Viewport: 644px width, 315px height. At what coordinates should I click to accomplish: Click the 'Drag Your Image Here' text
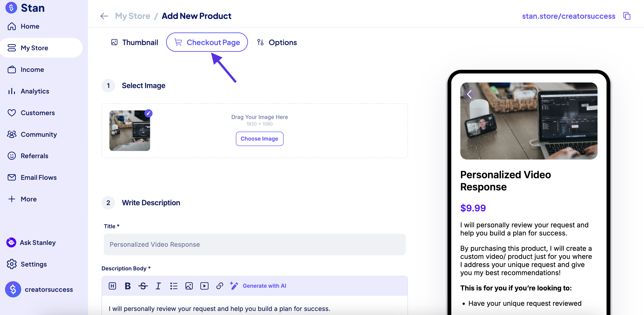tap(259, 117)
